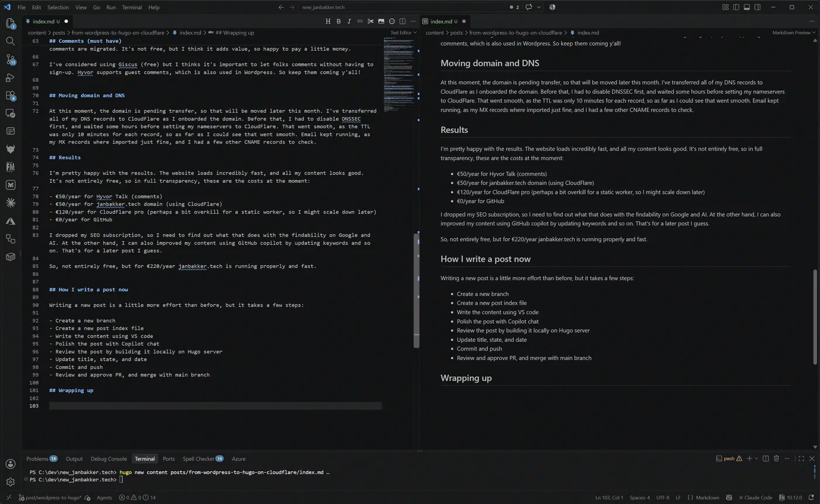Click the Claude Code status bar item

coord(755,498)
